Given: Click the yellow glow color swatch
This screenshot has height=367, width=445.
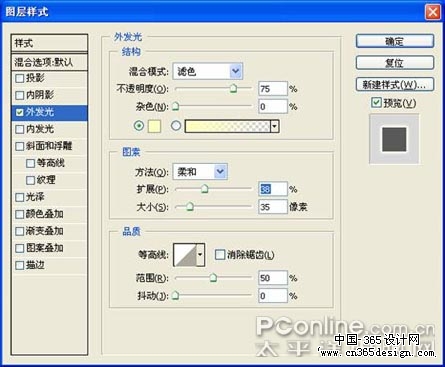Looking at the screenshot, I should point(154,126).
